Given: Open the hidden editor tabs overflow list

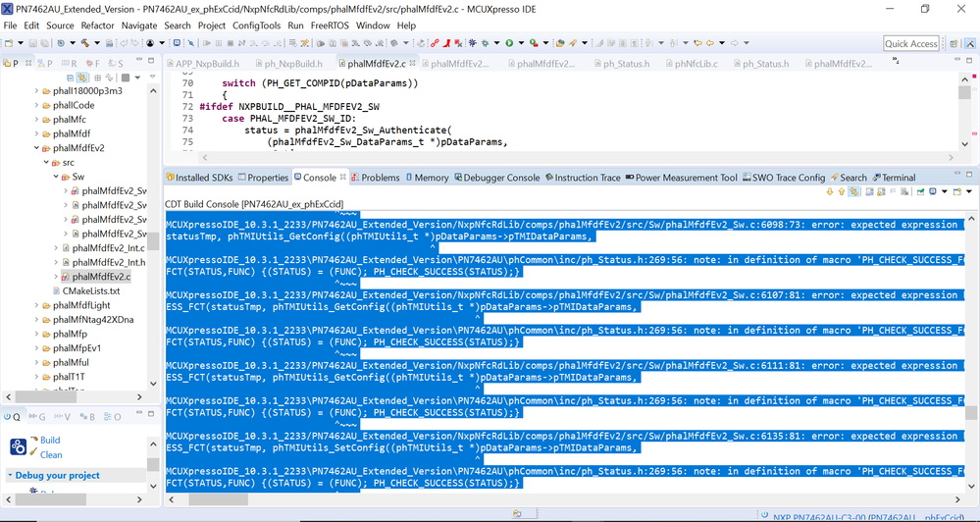Looking at the screenshot, I should coord(895,61).
